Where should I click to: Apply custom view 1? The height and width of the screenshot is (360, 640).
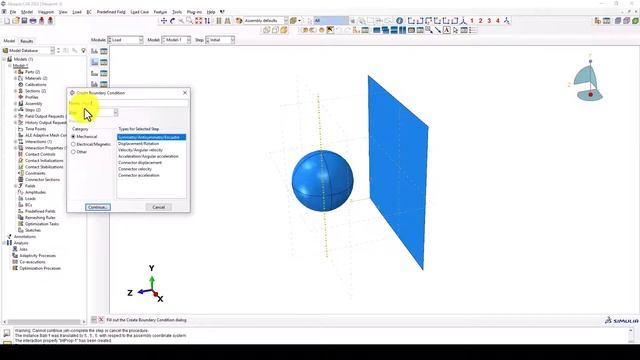tap(472, 21)
